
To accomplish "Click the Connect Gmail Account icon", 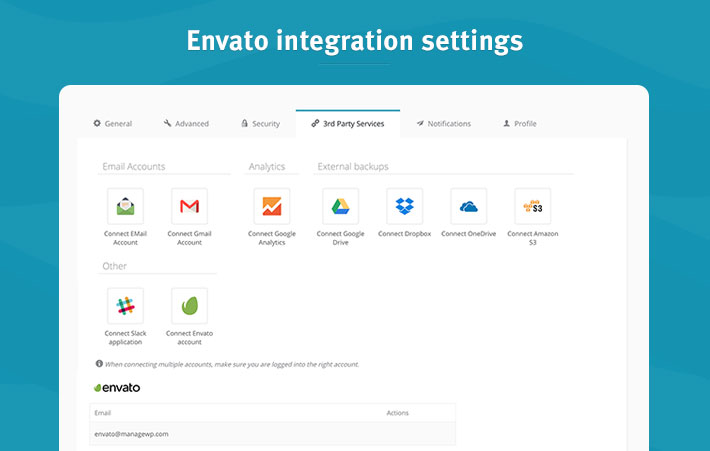I will [x=189, y=207].
